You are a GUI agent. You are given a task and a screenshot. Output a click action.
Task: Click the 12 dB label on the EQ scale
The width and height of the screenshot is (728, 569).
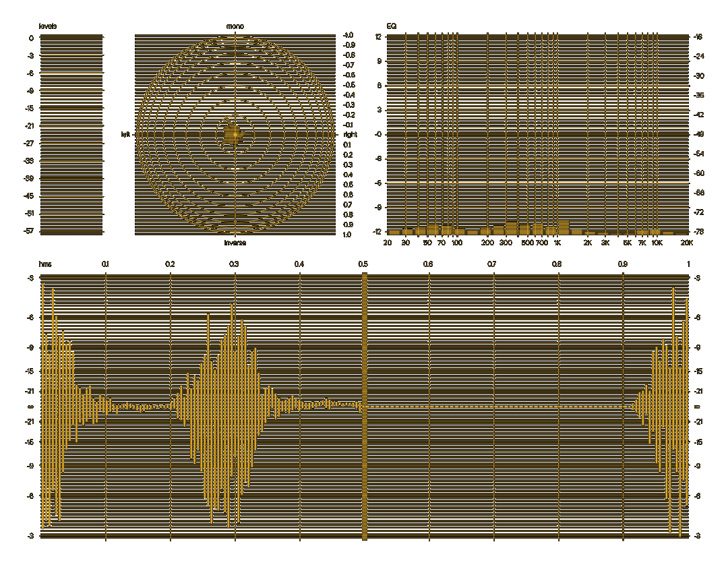[378, 36]
